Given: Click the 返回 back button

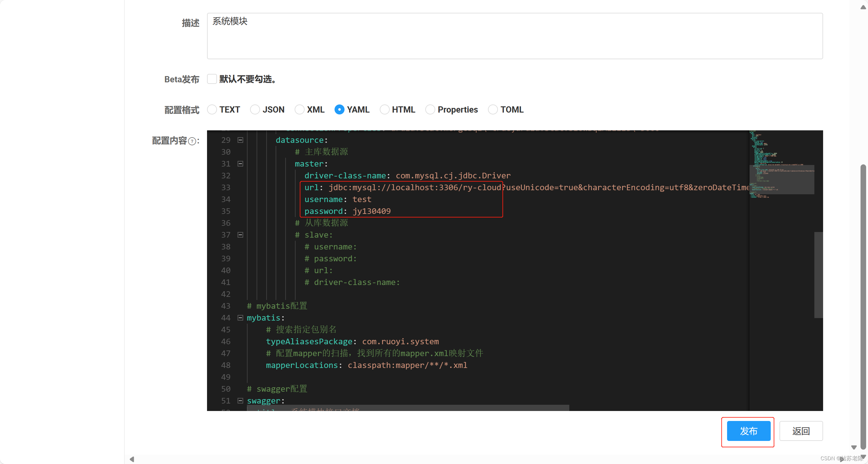Looking at the screenshot, I should click(x=801, y=431).
